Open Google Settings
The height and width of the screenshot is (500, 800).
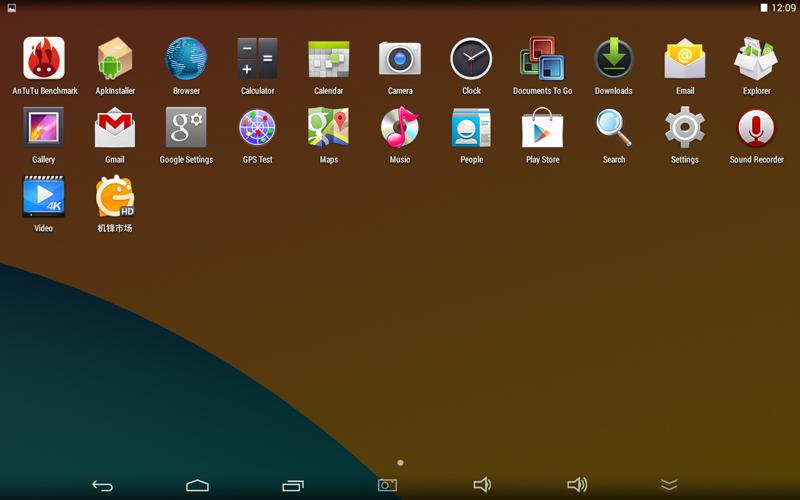[x=186, y=127]
